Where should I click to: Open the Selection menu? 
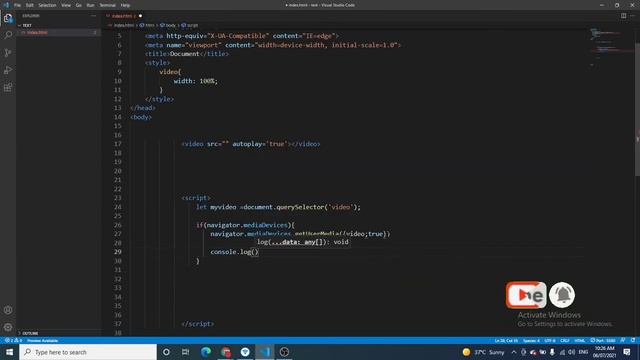coord(47,5)
